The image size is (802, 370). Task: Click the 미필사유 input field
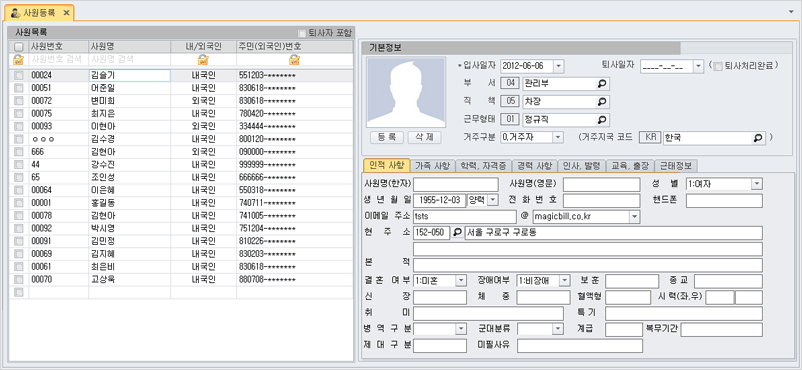tap(580, 346)
